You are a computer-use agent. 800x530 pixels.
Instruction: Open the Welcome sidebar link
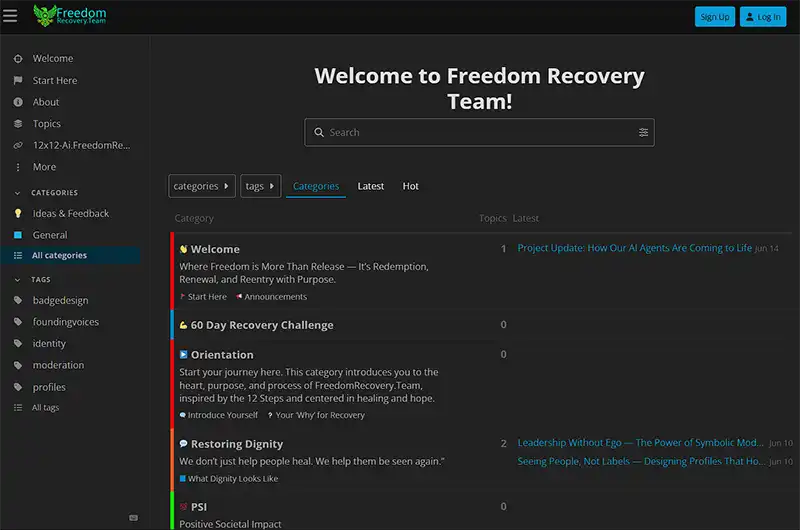[x=52, y=59]
